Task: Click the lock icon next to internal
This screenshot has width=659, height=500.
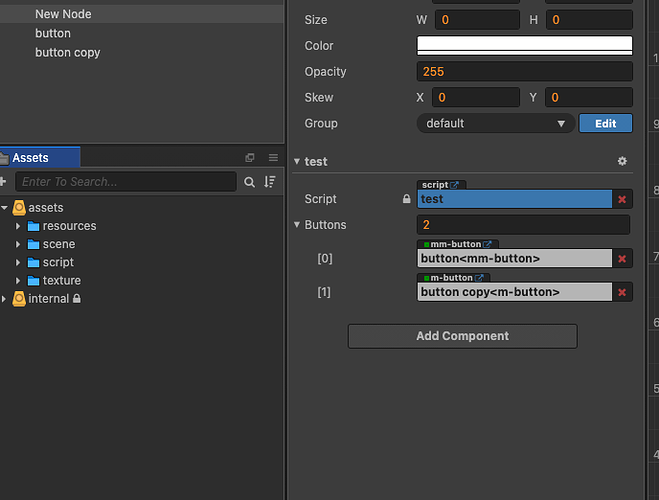Action: click(x=76, y=298)
